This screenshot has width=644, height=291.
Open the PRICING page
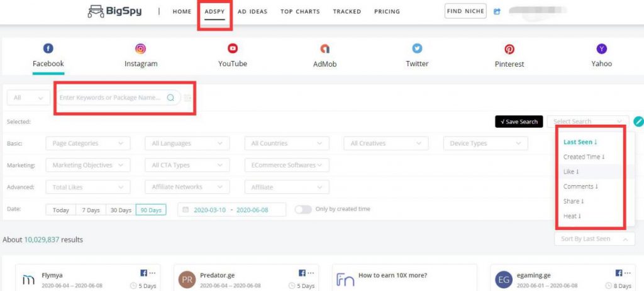[x=387, y=11]
